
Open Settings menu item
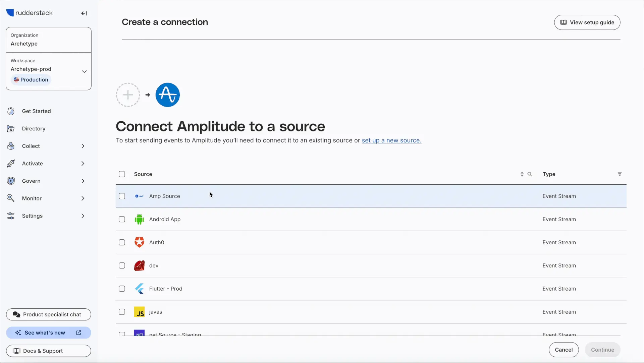click(x=32, y=216)
